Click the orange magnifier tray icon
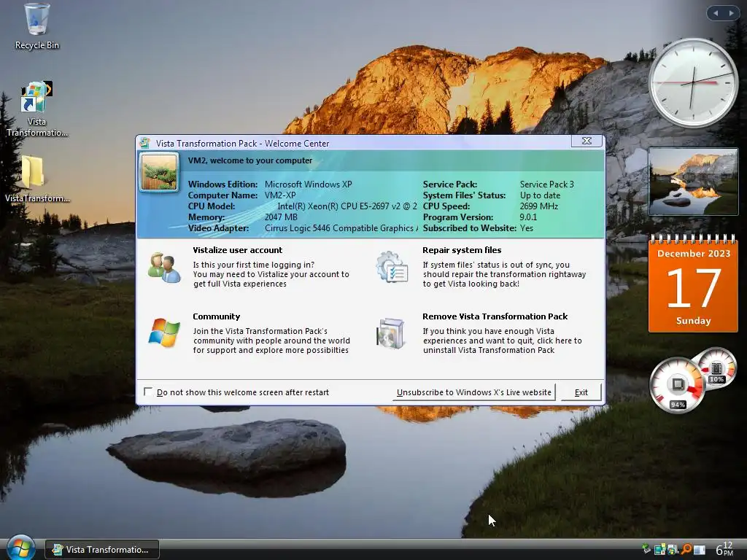747x560 pixels. 686,550
